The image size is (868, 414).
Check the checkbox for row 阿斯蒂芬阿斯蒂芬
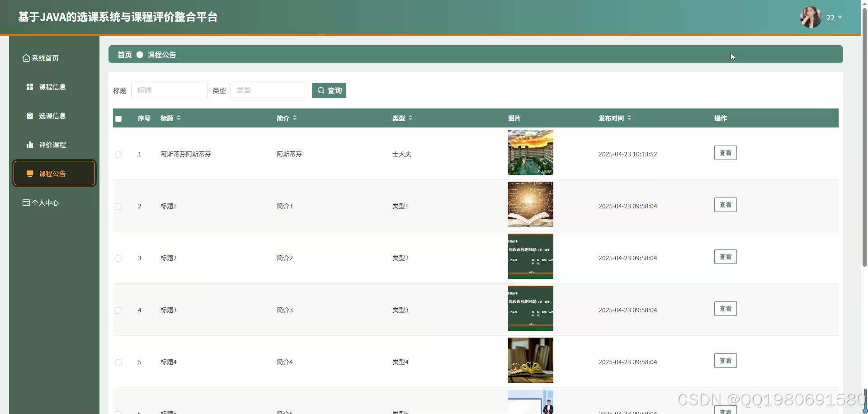pos(118,155)
